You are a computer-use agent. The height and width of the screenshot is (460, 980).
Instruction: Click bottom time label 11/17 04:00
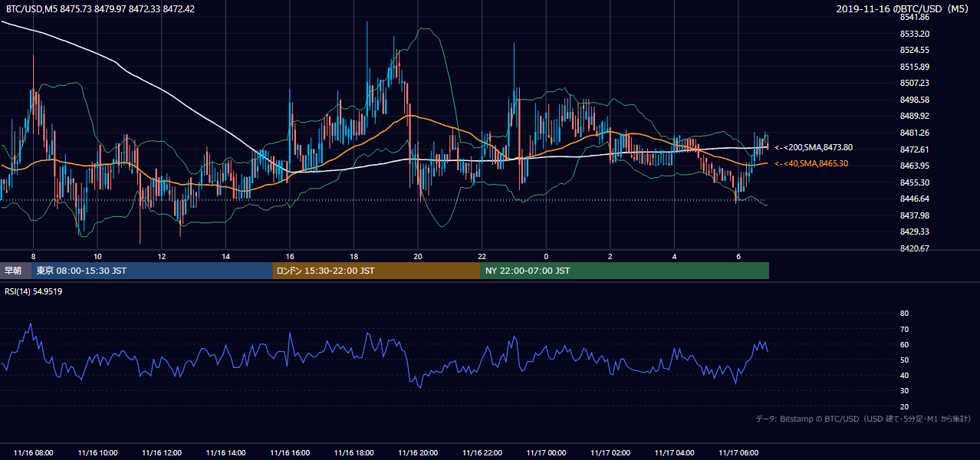tap(674, 453)
